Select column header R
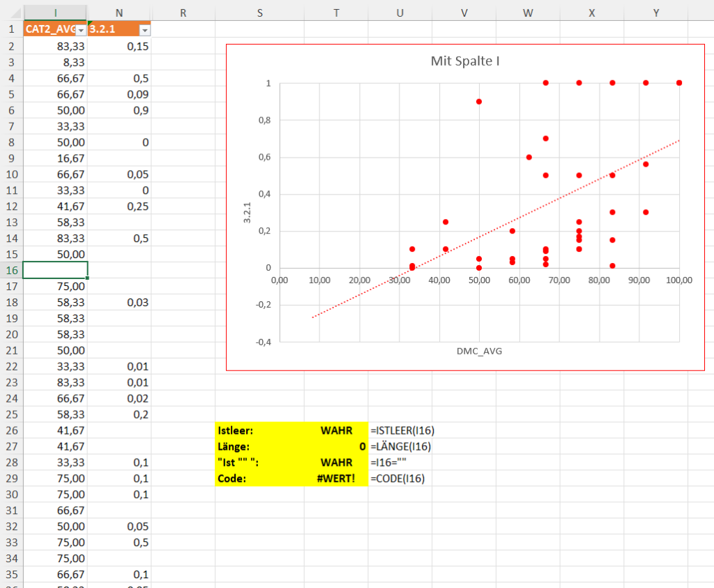This screenshot has height=588, width=714. pos(183,13)
